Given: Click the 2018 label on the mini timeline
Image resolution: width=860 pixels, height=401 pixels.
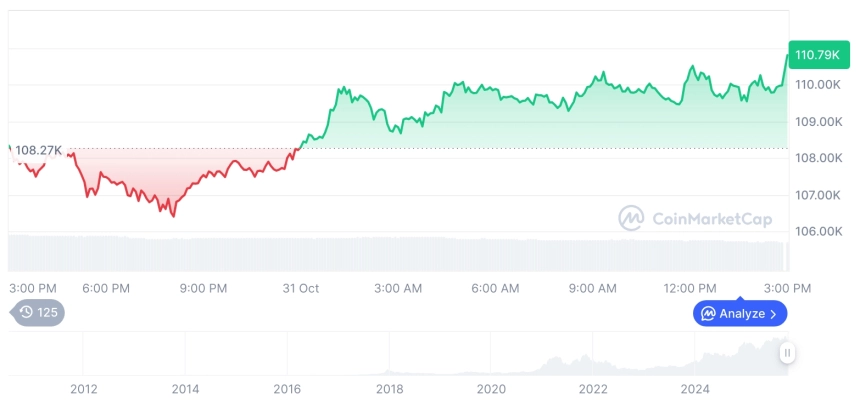Looking at the screenshot, I should (389, 389).
